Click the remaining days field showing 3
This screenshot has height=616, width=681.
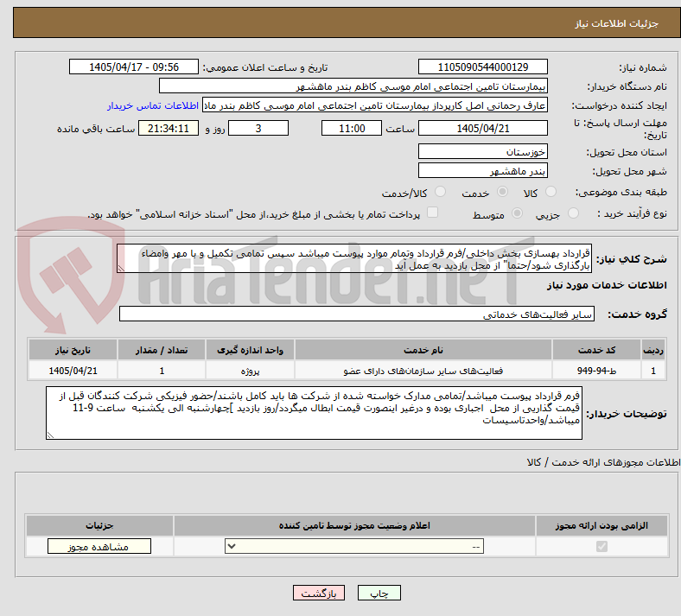[258, 128]
